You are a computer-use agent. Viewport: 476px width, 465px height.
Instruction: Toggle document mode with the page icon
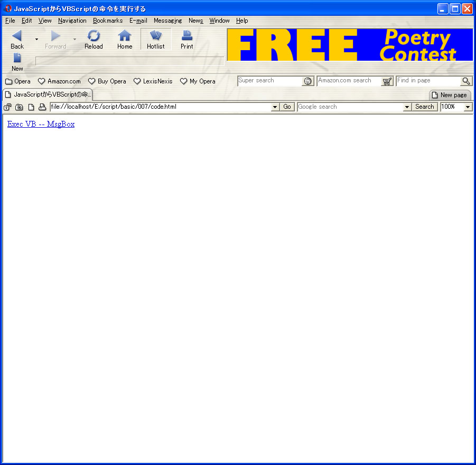click(31, 107)
